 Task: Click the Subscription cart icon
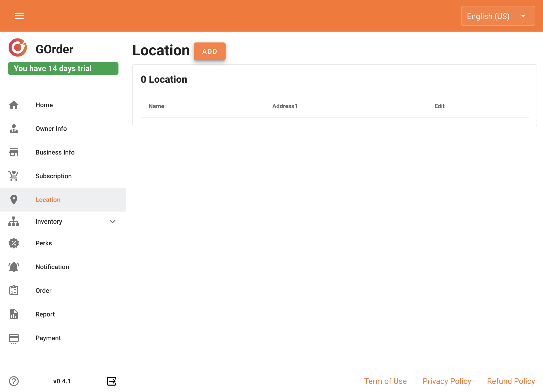pos(14,176)
